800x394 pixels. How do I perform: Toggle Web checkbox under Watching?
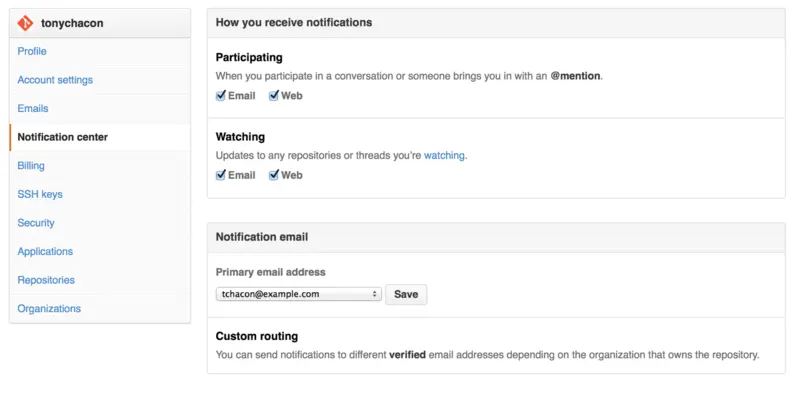(x=273, y=175)
